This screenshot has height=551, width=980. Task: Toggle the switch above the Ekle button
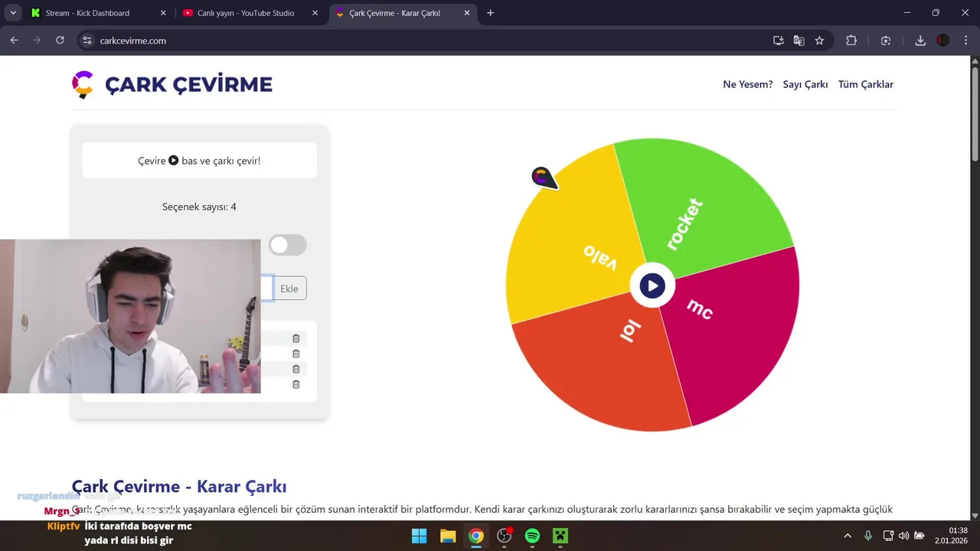(x=288, y=245)
